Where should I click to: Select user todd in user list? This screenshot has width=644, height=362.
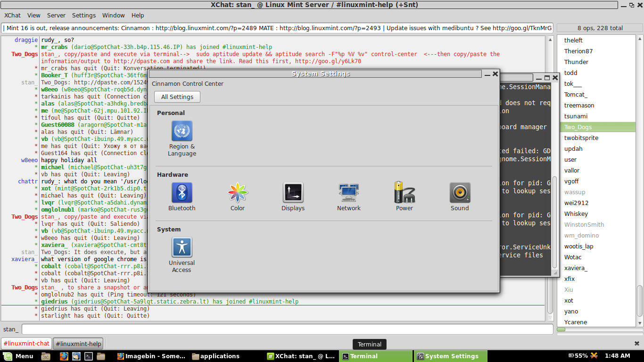[570, 73]
